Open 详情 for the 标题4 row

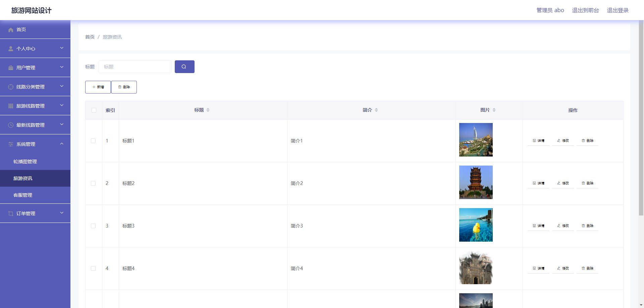pos(538,268)
